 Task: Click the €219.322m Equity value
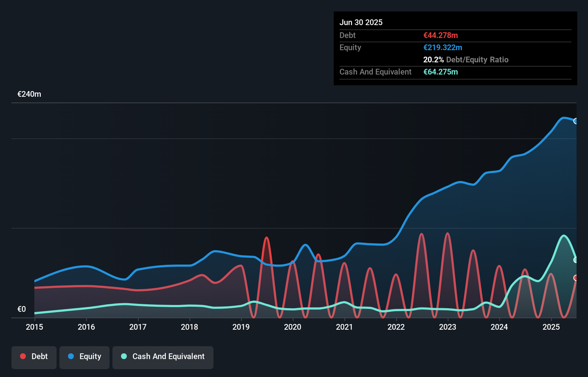[443, 47]
